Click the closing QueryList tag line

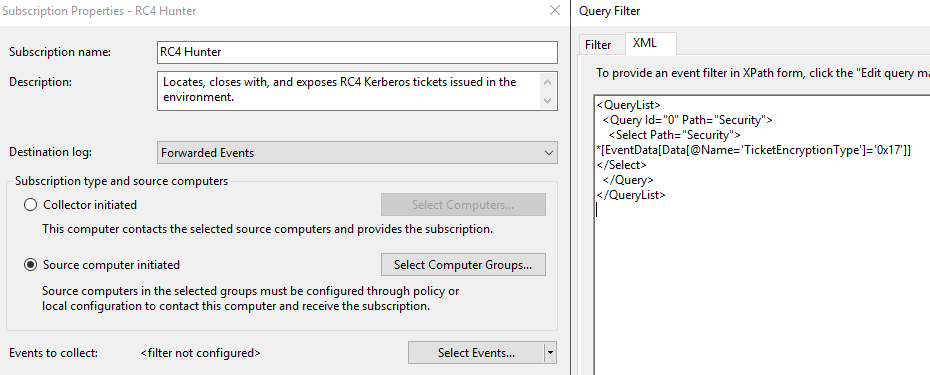tap(631, 195)
